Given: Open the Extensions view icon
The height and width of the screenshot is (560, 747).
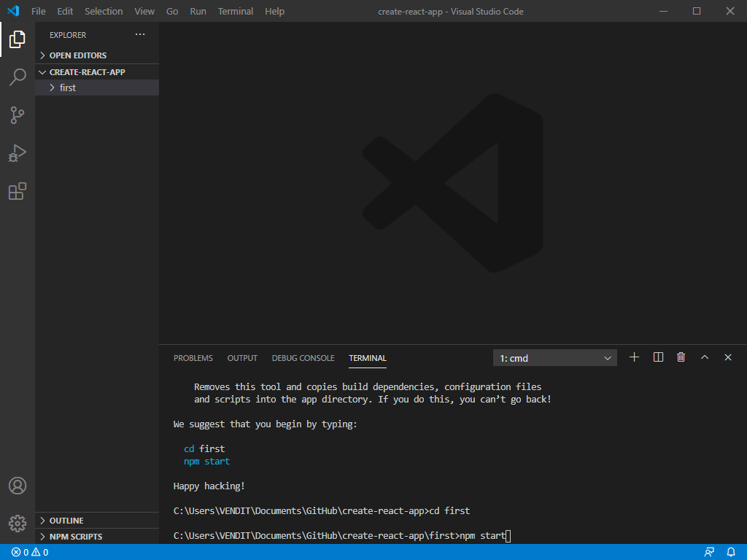Looking at the screenshot, I should coord(18,191).
